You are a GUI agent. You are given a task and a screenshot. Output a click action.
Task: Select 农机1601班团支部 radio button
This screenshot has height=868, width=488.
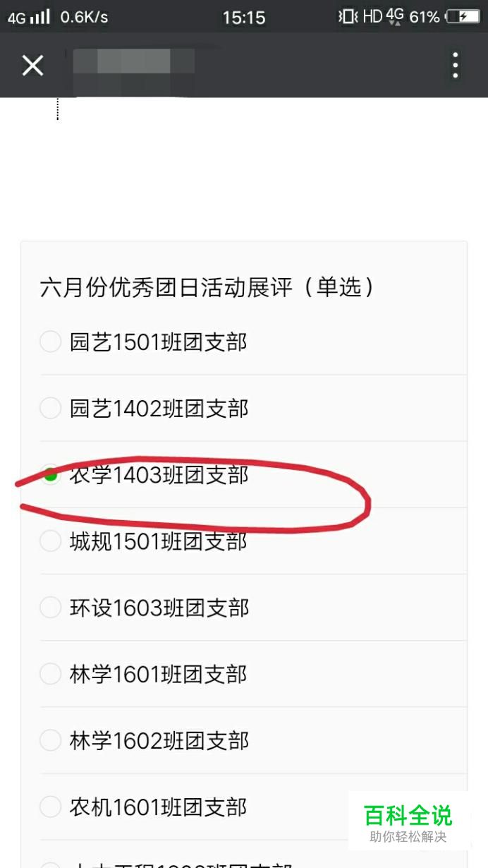[50, 807]
